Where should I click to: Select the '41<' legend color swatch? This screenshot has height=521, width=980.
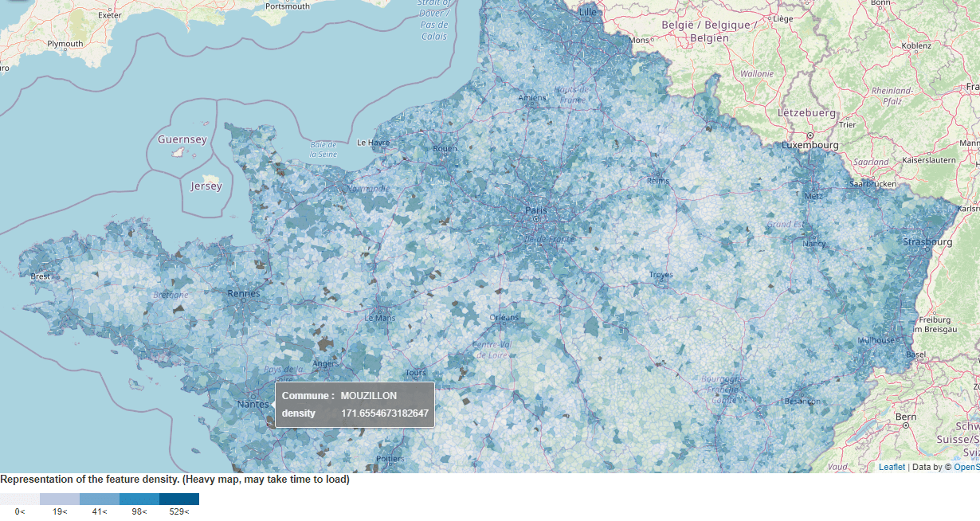pyautogui.click(x=98, y=499)
